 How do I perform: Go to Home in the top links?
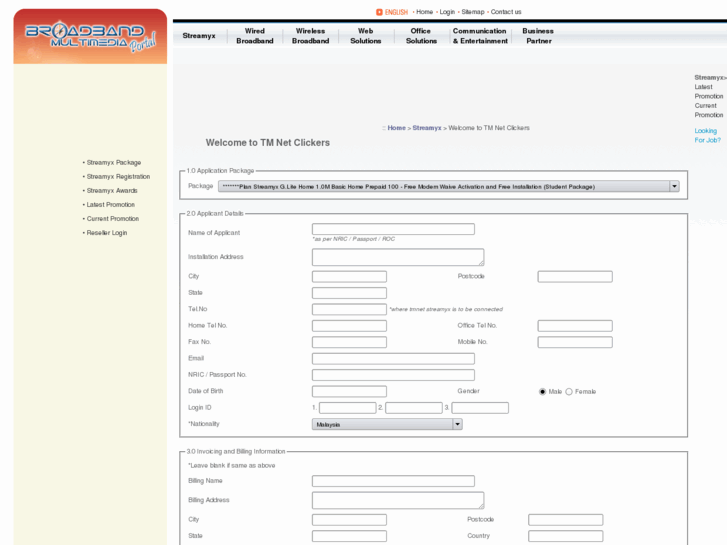pos(425,12)
